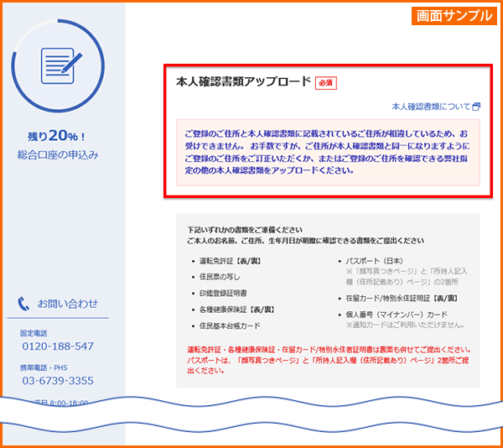
Task: Click the 運転免許証【表/裏】 list item
Action: coord(231,261)
